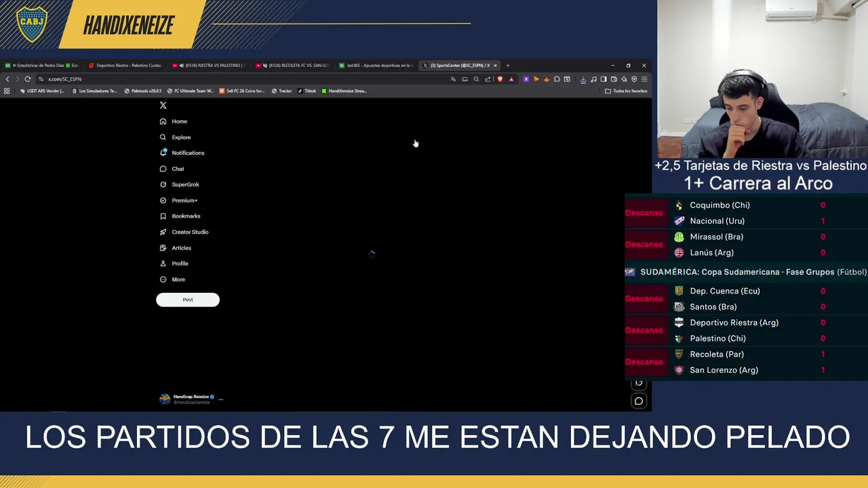Open Explore search in X sidebar
The image size is (868, 488).
pos(175,137)
